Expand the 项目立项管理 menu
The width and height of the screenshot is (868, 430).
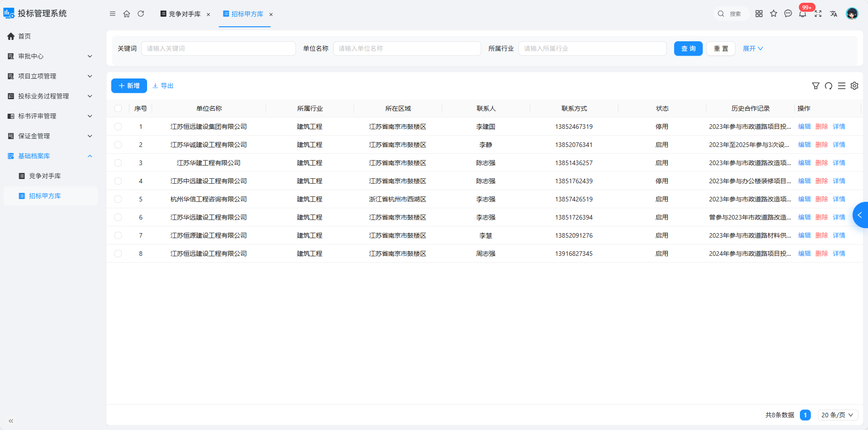pyautogui.click(x=51, y=76)
